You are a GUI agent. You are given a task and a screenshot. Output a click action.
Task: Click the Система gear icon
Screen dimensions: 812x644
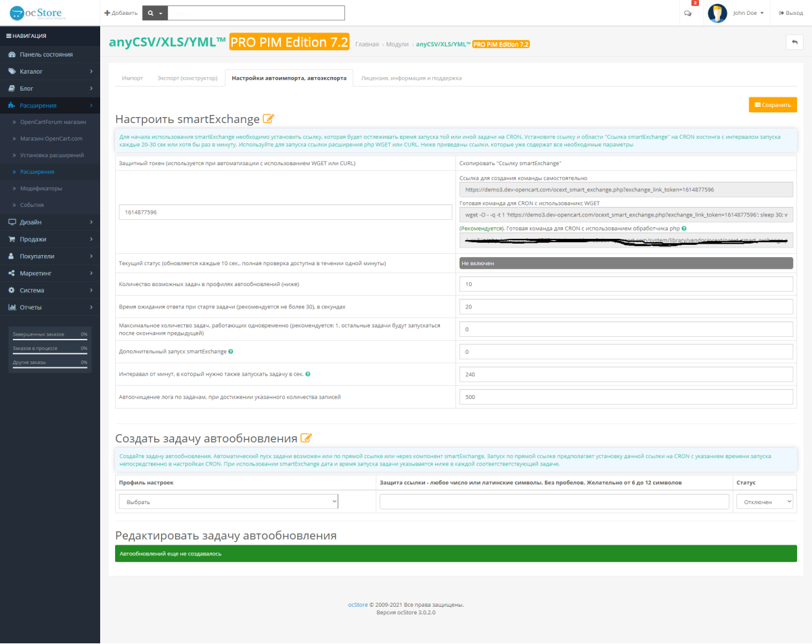(x=12, y=290)
